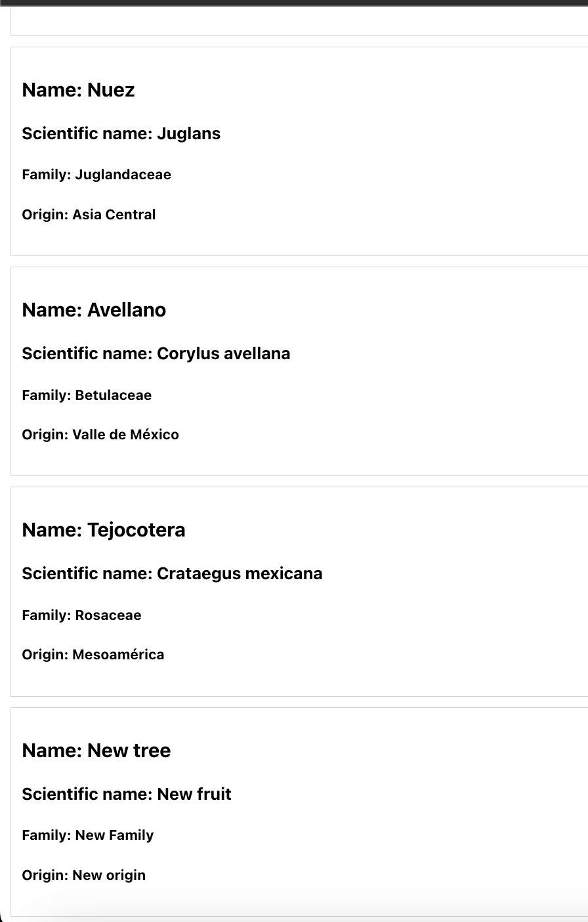Image resolution: width=588 pixels, height=922 pixels.
Task: Click the 'Origin: Asia Central' line
Action: coord(89,215)
